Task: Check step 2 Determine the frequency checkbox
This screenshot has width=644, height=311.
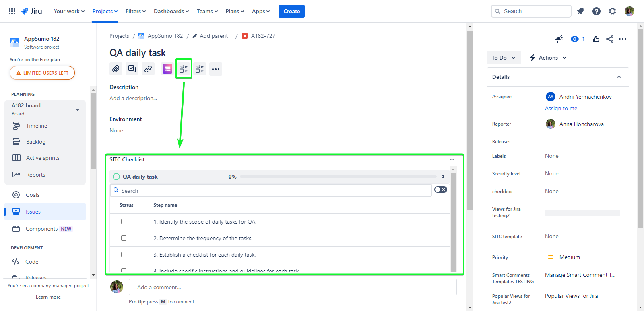Action: tap(124, 238)
